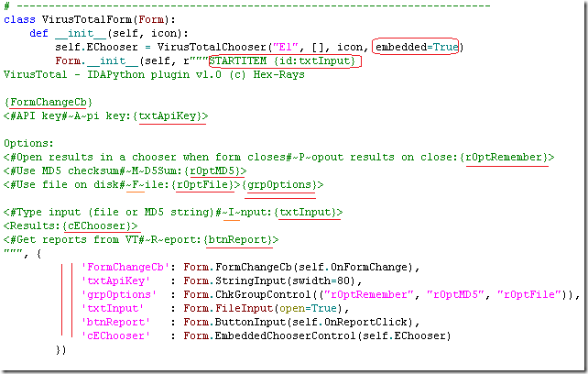The height and width of the screenshot is (374, 588).
Task: Click {rOptRemember} placeholder text
Action: (x=504, y=157)
